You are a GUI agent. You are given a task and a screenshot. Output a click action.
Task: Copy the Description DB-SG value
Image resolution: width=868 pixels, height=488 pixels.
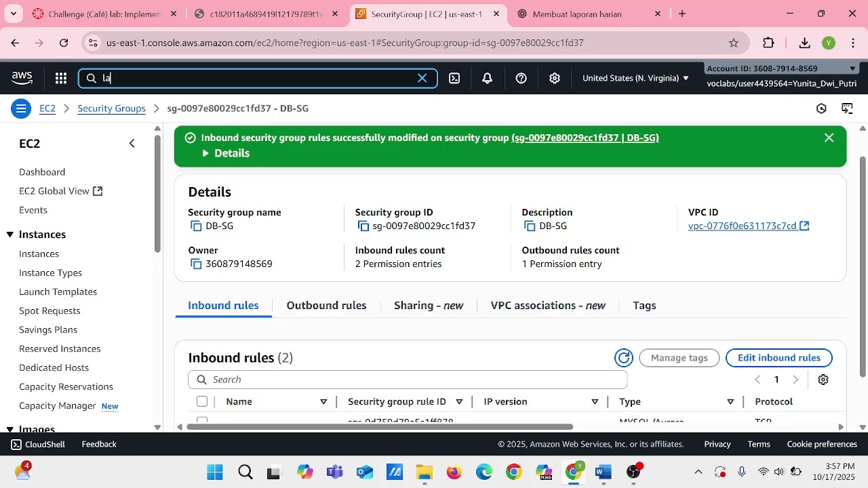(530, 226)
